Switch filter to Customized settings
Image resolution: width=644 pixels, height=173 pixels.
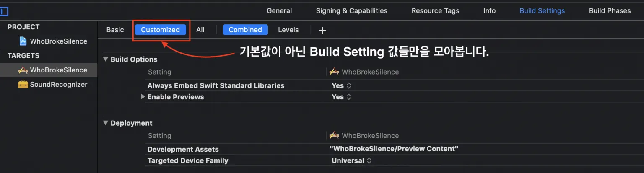[160, 30]
